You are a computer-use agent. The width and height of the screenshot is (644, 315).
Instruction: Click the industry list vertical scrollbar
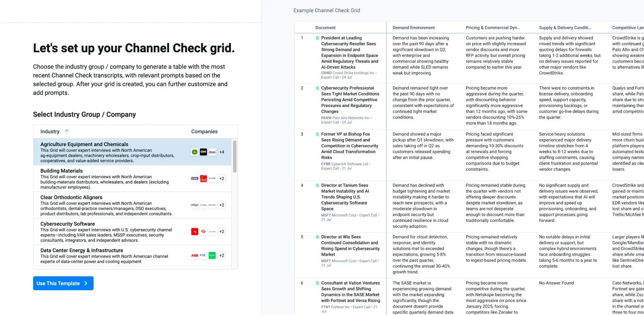tap(235, 156)
